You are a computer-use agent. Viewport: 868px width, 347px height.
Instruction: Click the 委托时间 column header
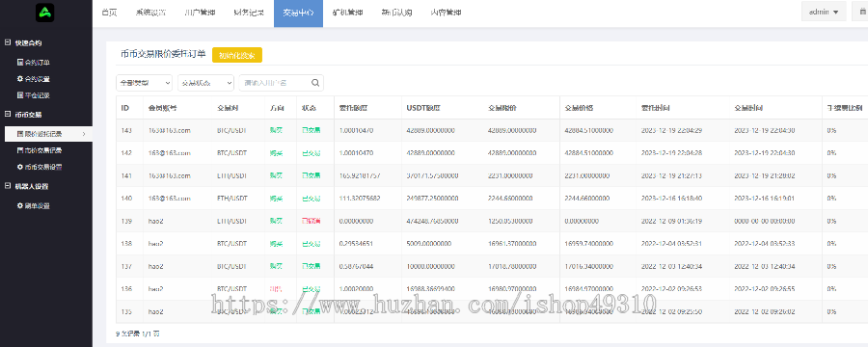point(656,107)
